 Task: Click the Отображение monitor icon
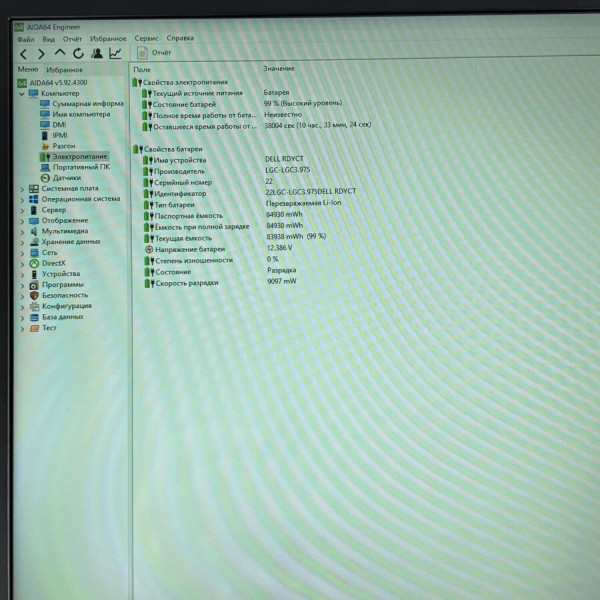[34, 221]
